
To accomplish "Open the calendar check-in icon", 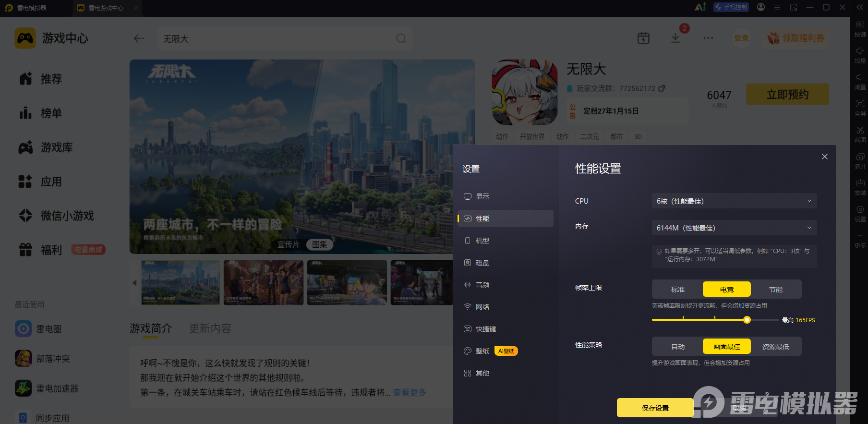I will [x=643, y=38].
